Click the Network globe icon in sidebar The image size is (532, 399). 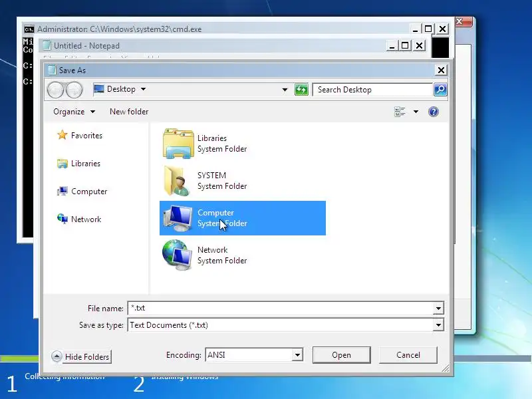[x=62, y=219]
